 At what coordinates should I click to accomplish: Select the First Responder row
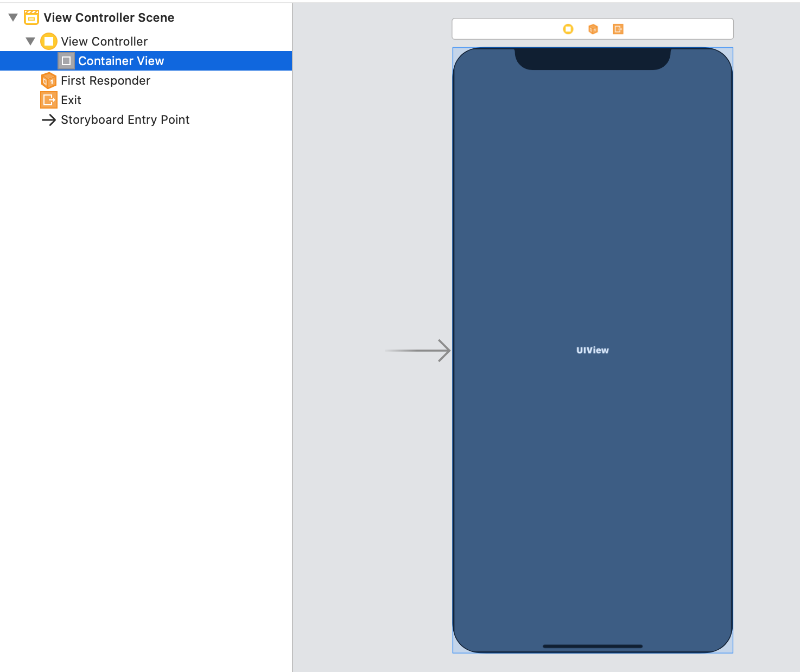click(x=146, y=80)
